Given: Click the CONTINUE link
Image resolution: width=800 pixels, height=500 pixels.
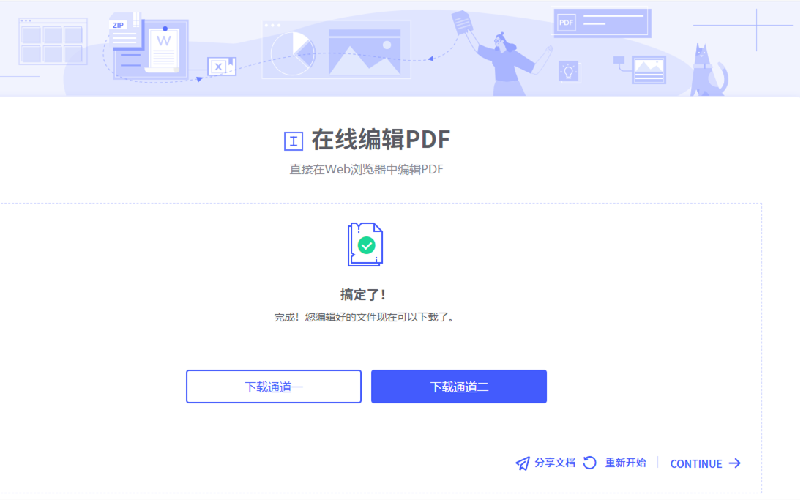Looking at the screenshot, I should (x=696, y=464).
